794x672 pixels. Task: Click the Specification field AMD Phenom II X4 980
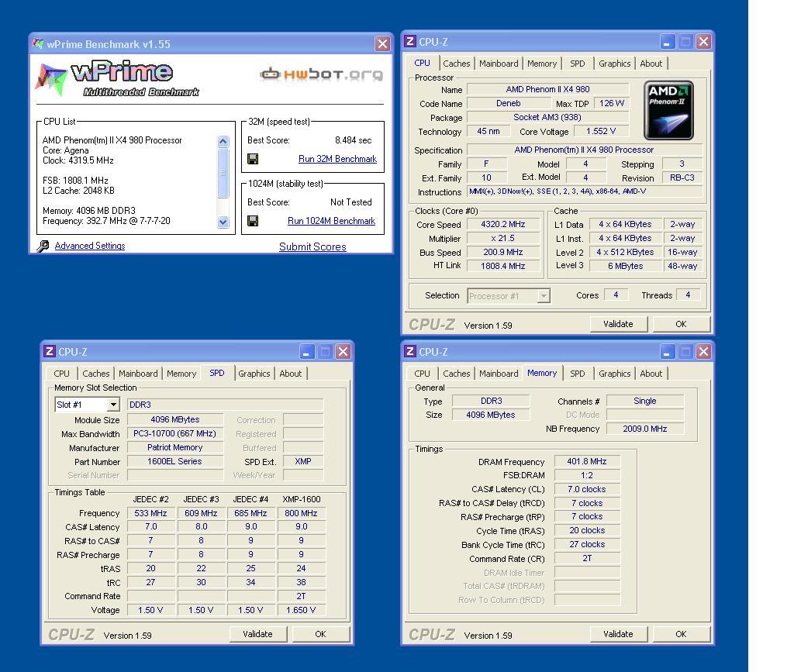coord(585,150)
